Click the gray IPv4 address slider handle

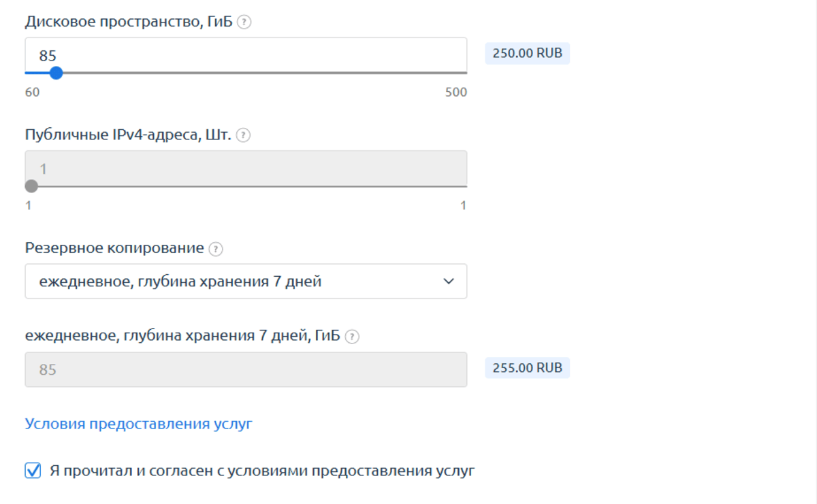pyautogui.click(x=31, y=186)
